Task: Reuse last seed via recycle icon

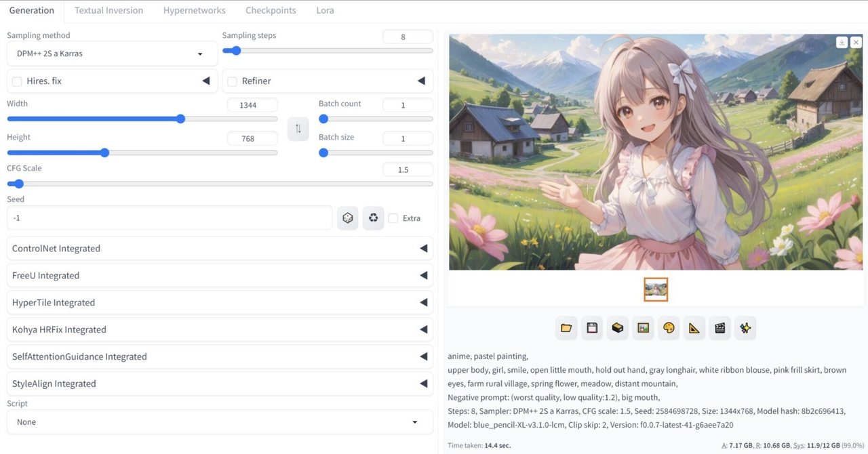Action: coord(373,218)
